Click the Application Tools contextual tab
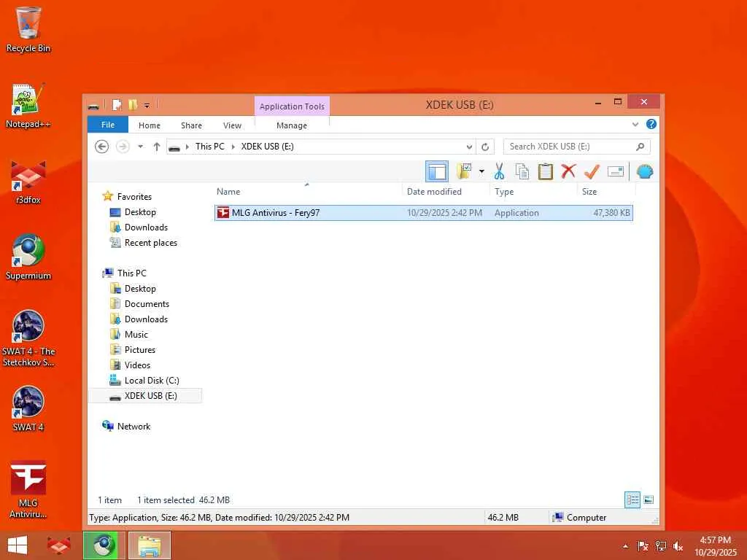This screenshot has height=560, width=747. (x=292, y=106)
